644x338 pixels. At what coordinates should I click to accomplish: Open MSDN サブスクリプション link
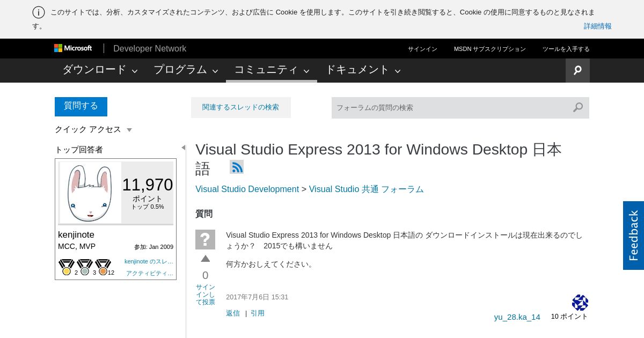pos(490,49)
